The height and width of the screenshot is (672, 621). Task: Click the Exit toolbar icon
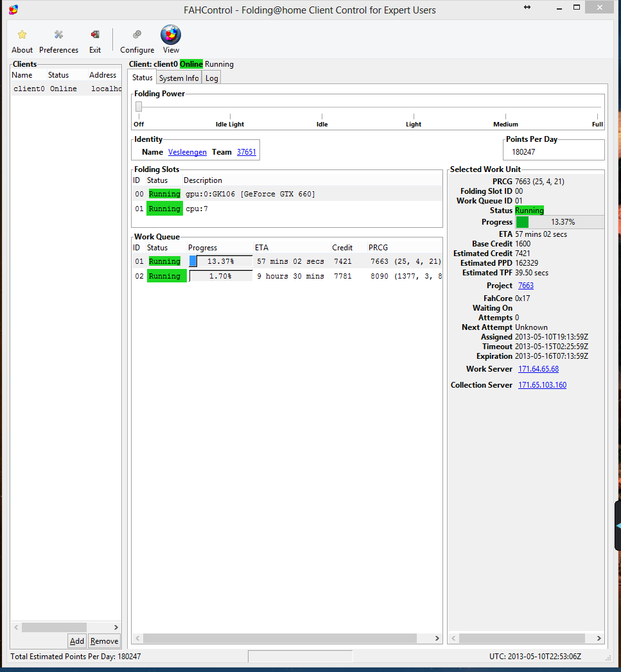(95, 42)
